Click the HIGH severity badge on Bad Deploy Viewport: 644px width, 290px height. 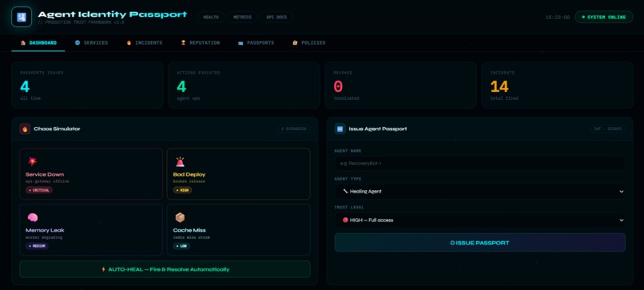click(182, 190)
